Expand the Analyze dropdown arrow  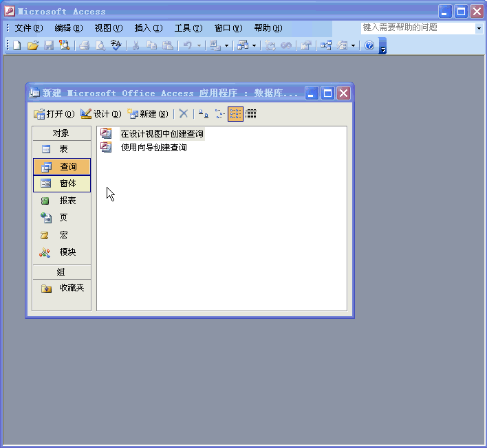click(x=254, y=46)
